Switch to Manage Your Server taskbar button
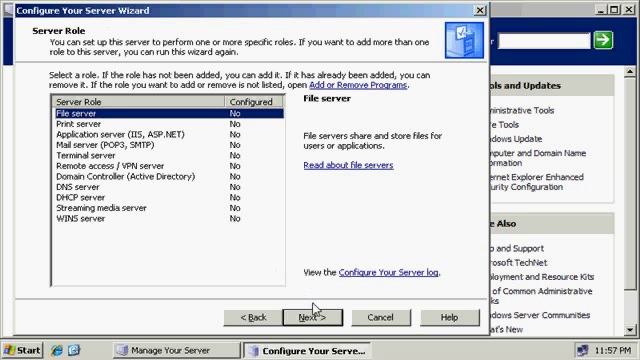640x360 pixels. coord(176,350)
